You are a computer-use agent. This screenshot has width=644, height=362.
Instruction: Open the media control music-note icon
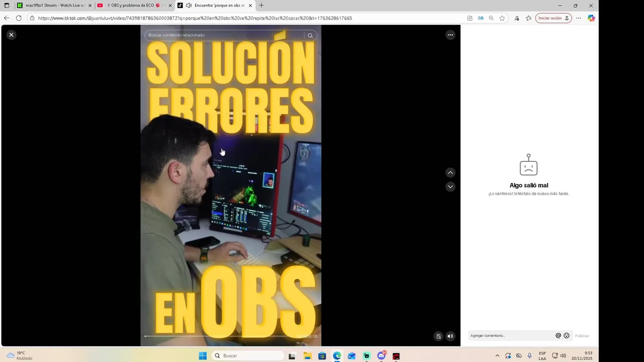tap(517, 18)
